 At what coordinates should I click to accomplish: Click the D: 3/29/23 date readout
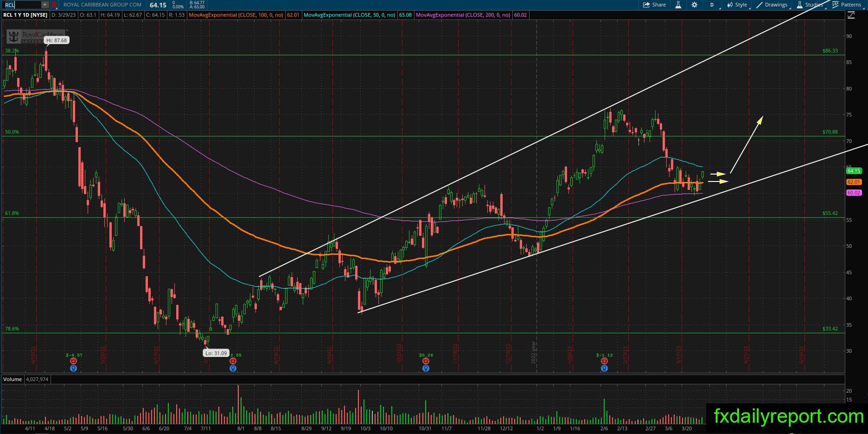pyautogui.click(x=64, y=15)
